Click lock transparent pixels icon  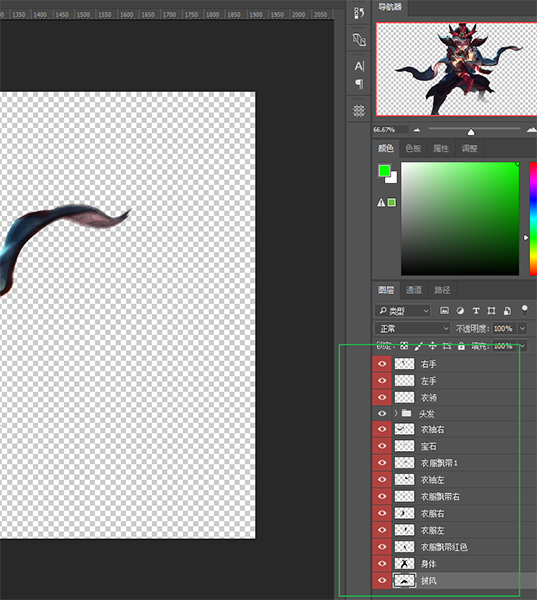[x=404, y=346]
